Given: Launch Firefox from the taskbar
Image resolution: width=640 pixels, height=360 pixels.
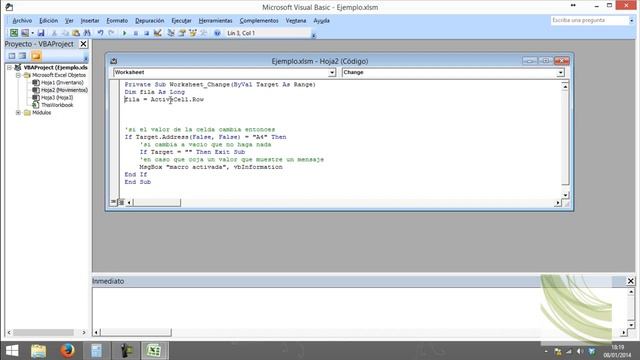Looking at the screenshot, I should (x=67, y=351).
